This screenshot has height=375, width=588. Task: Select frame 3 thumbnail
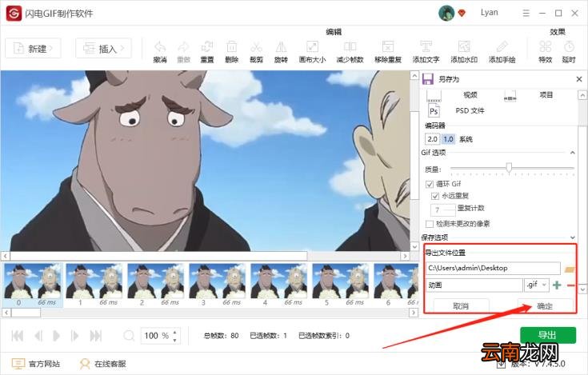click(x=218, y=285)
